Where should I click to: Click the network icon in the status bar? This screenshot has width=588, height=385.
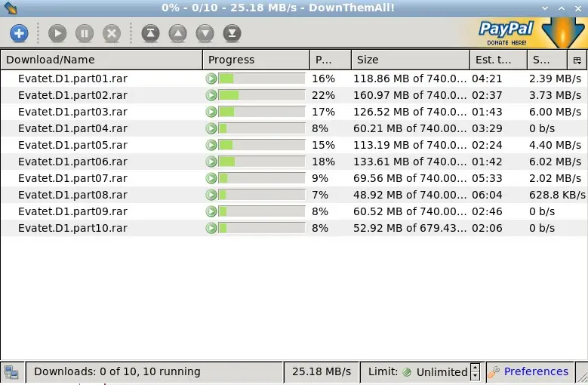pos(11,372)
